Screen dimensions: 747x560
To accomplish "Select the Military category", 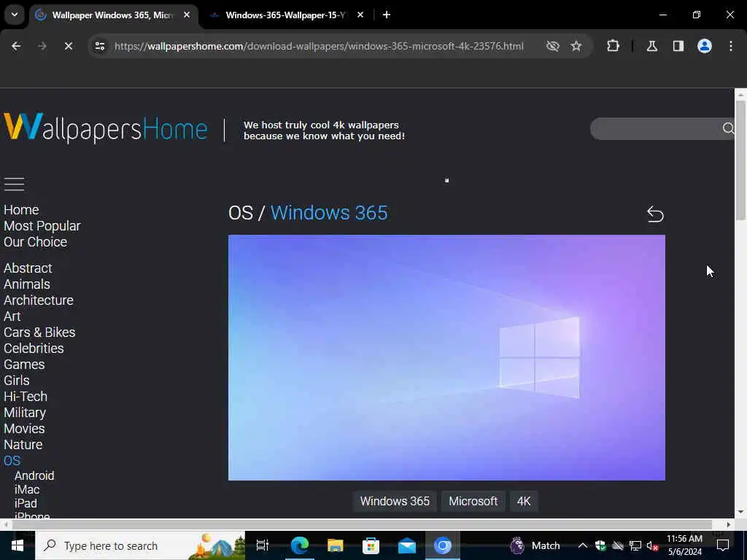I will click(25, 413).
